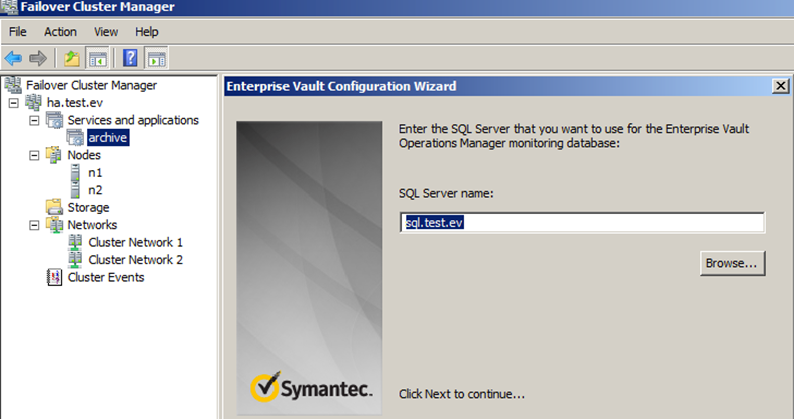The height and width of the screenshot is (419, 794).
Task: Click the Enterprise Vault Configuration Wizard title
Action: (341, 86)
